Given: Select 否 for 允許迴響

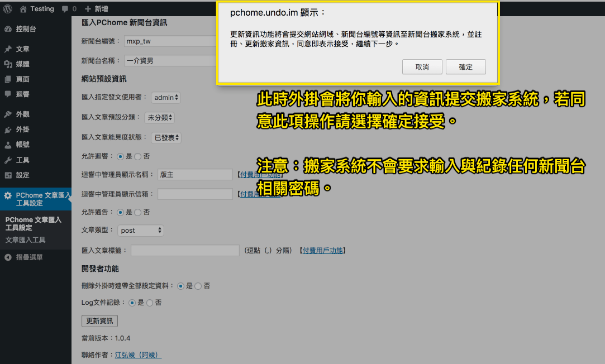Looking at the screenshot, I should click(138, 156).
